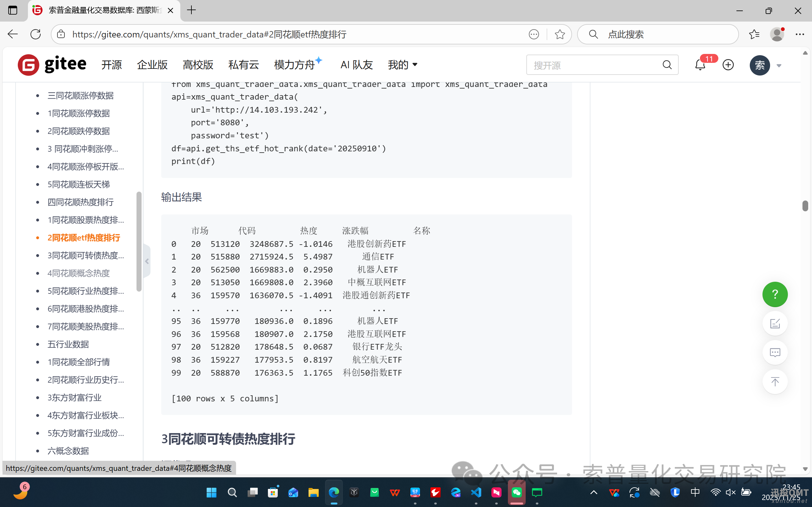Screen dimensions: 812x507
Task: Open user avatar dropdown arrow
Action: coord(779,66)
